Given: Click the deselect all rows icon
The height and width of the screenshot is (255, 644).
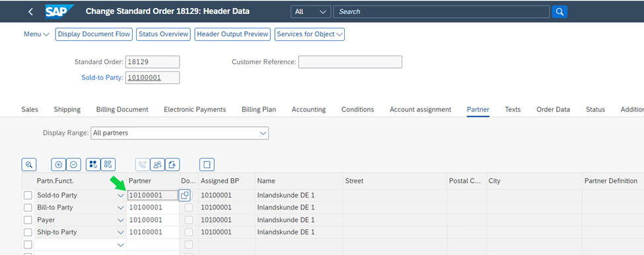Looking at the screenshot, I should point(108,164).
